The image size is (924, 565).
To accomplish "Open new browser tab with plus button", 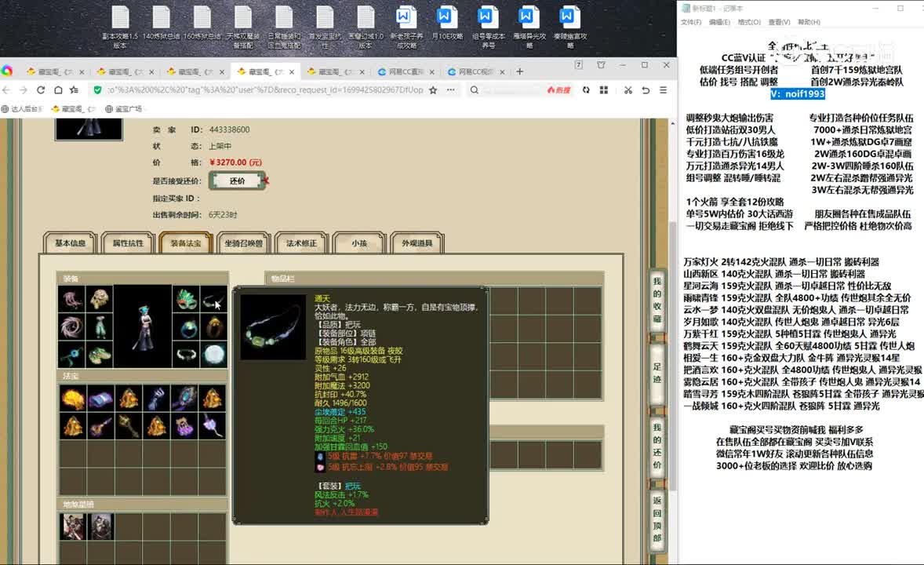I will click(x=520, y=71).
